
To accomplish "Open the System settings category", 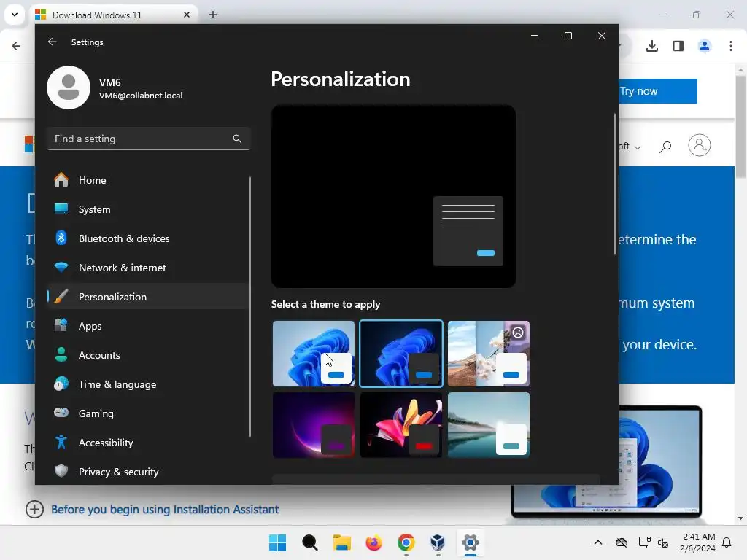I will click(147, 209).
